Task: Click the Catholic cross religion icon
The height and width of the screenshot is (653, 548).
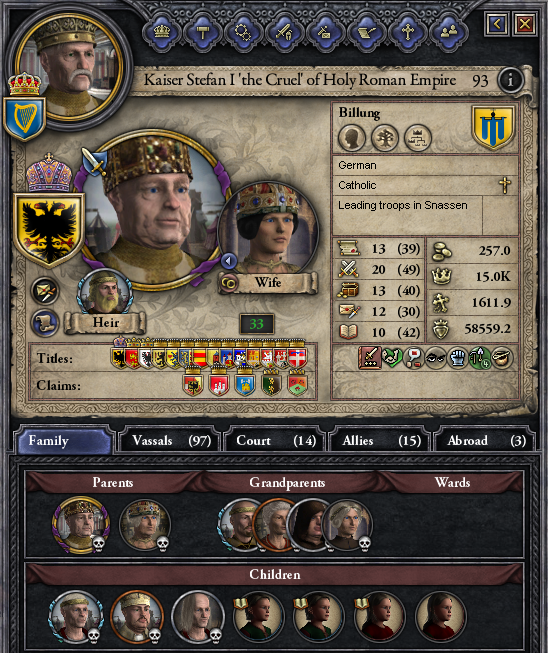Action: tap(505, 185)
